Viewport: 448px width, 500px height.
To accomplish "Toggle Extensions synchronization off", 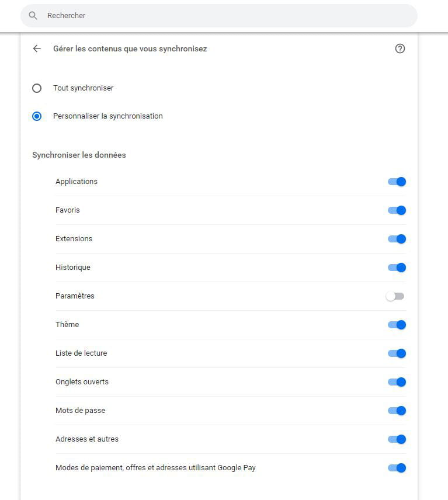I will coord(397,239).
